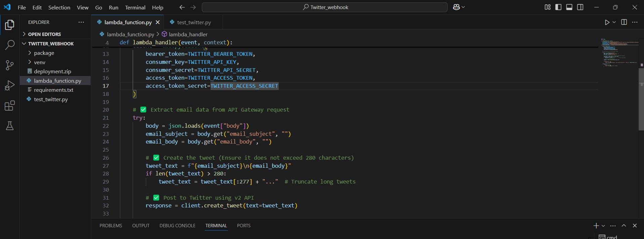The image size is (644, 239).
Task: Toggle the secondary side bar layout button
Action: click(580, 7)
